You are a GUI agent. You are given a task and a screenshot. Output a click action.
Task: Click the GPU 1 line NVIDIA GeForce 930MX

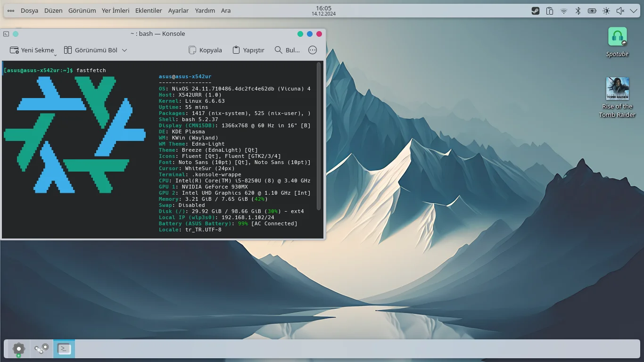tap(203, 187)
